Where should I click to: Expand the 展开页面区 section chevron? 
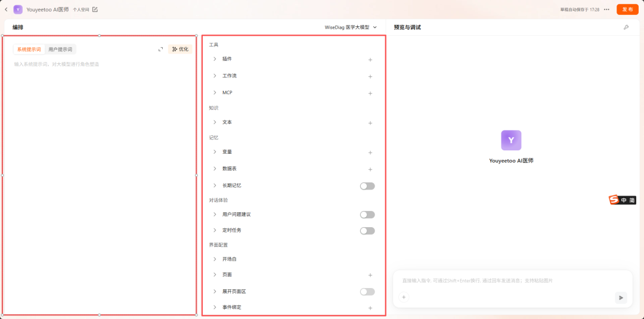(215, 291)
